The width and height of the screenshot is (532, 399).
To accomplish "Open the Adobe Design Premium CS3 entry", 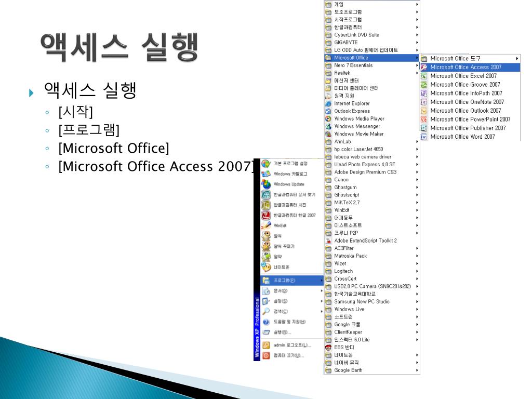I will click(372, 172).
